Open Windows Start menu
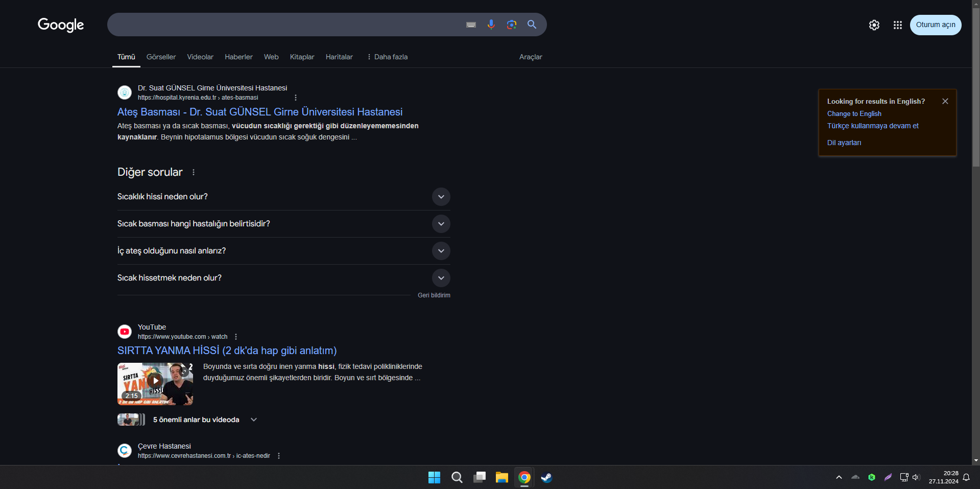Screen dimensions: 980x489 (x=434, y=477)
